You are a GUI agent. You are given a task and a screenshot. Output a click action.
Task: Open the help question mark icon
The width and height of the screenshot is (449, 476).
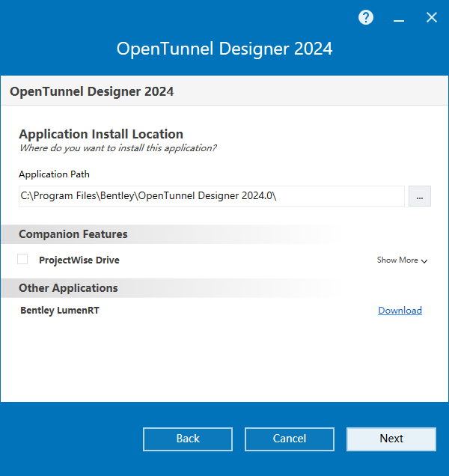(366, 18)
